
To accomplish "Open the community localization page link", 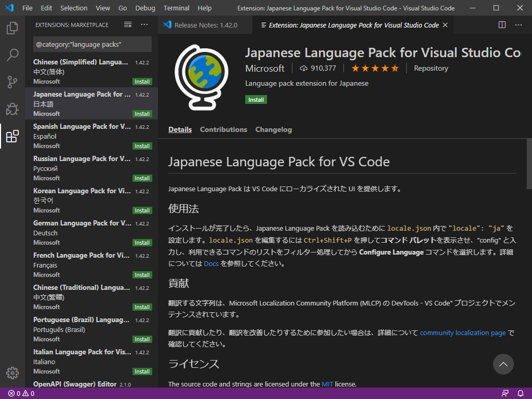I will coord(463,333).
